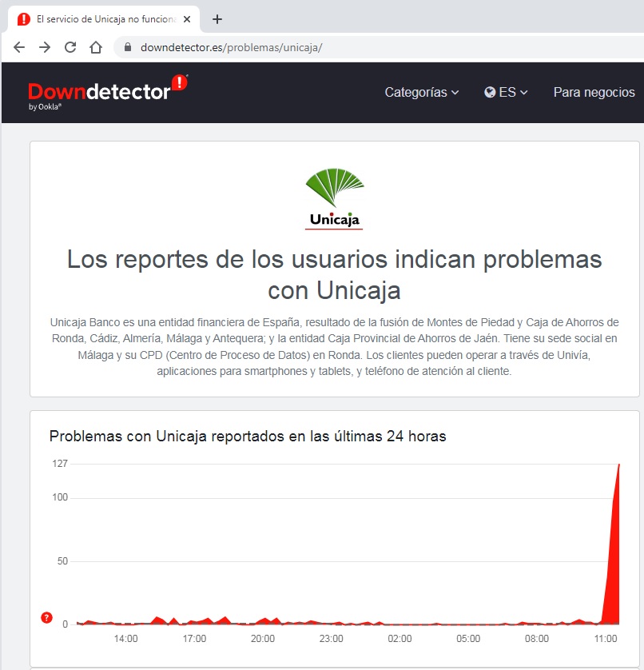Viewport: 644px width, 670px height.
Task: View site info via the padlock icon
Action: click(127, 47)
